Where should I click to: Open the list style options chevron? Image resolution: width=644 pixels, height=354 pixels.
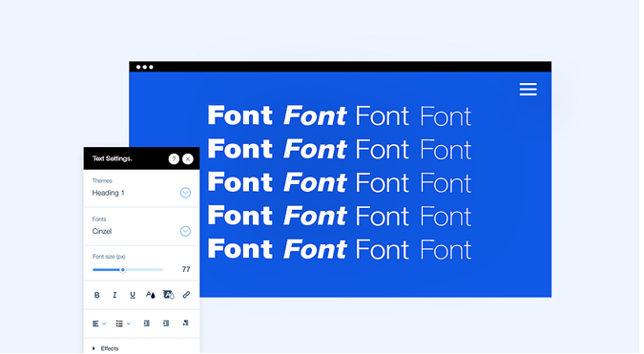pos(129,324)
